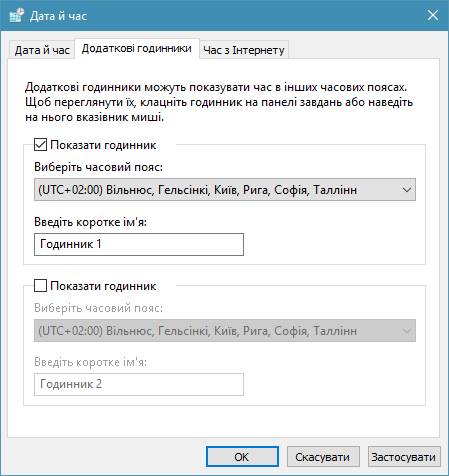This screenshot has width=449, height=476.
Task: Click the additional clocks description paragraph
Action: (x=219, y=102)
